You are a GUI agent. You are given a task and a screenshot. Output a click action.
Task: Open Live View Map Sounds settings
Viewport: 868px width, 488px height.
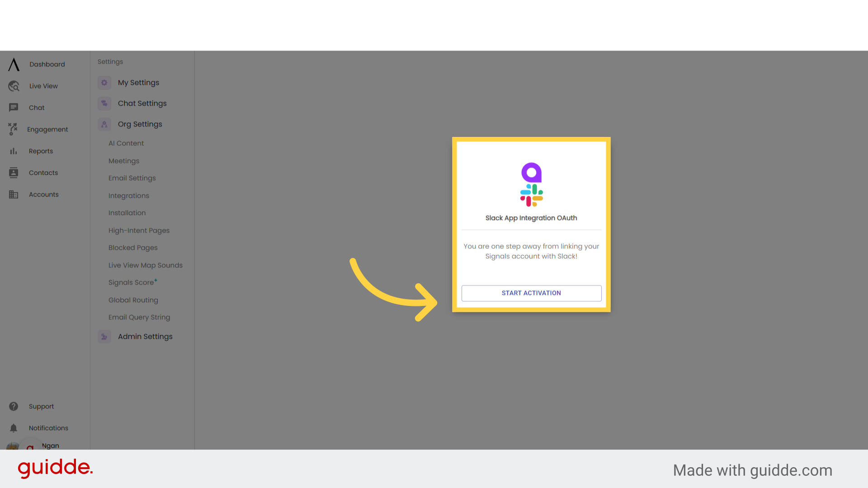146,265
